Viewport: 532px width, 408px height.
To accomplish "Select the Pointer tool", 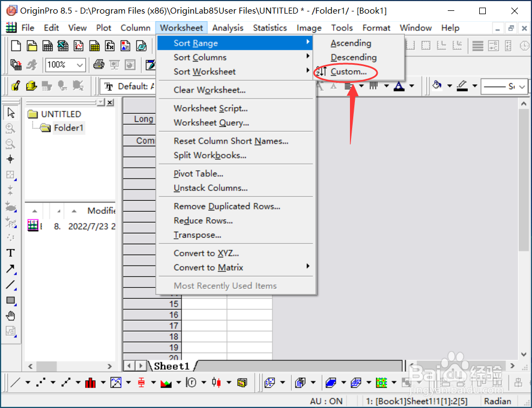I will coord(10,113).
